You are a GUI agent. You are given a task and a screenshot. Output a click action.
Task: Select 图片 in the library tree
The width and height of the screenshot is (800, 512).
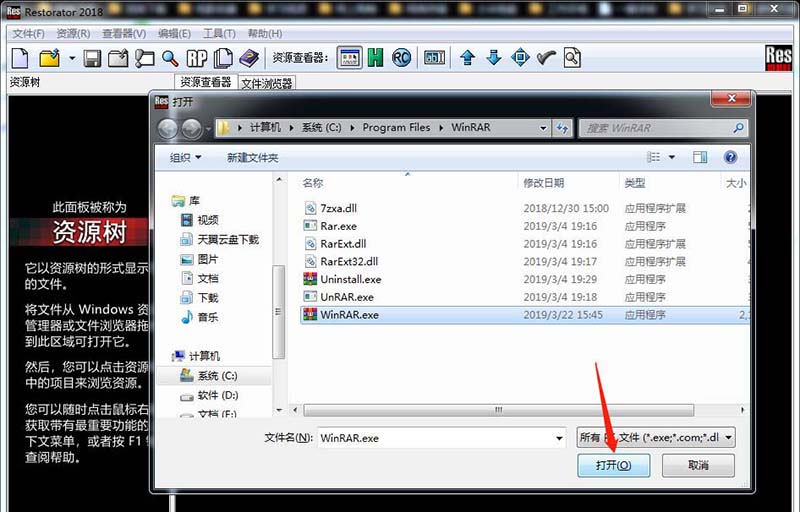click(200, 259)
